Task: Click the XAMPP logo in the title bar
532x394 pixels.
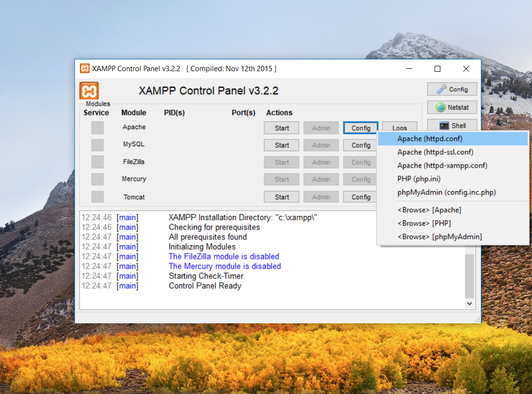Action: coord(85,68)
